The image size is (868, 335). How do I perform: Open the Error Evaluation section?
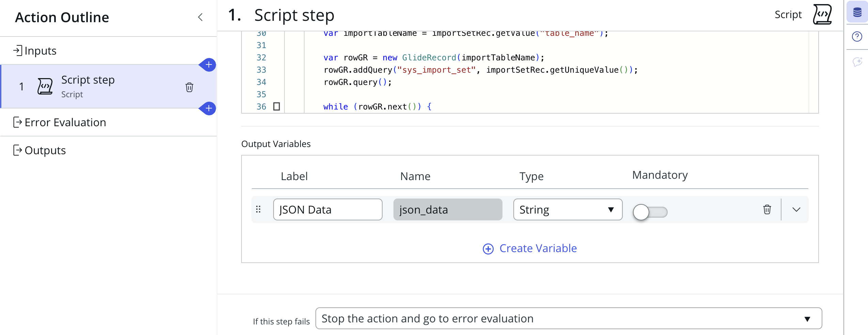click(65, 122)
